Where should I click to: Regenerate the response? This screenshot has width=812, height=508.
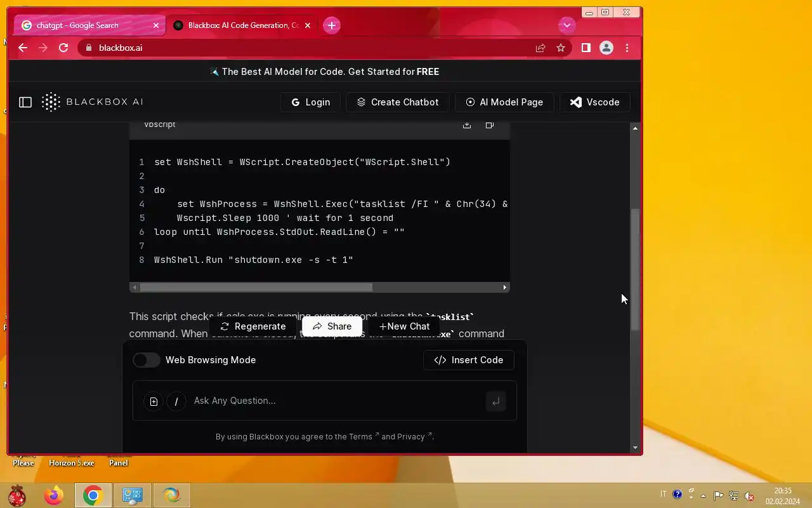pyautogui.click(x=253, y=326)
